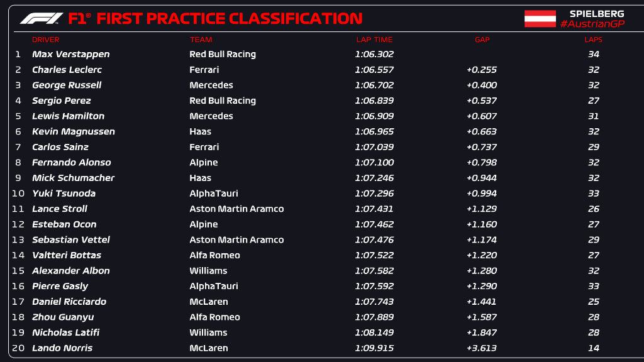The width and height of the screenshot is (644, 362).
Task: Click Verstappen's lap time 1:06.302
Action: point(374,54)
